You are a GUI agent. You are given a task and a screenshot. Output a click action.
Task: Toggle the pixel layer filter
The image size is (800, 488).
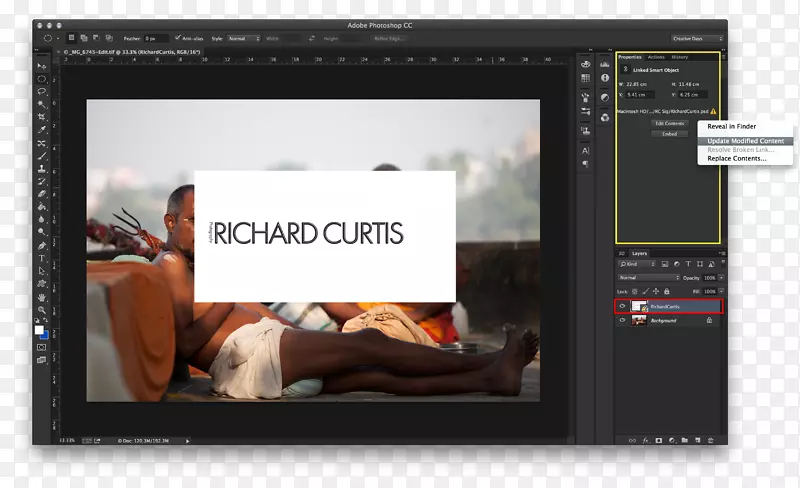point(665,264)
